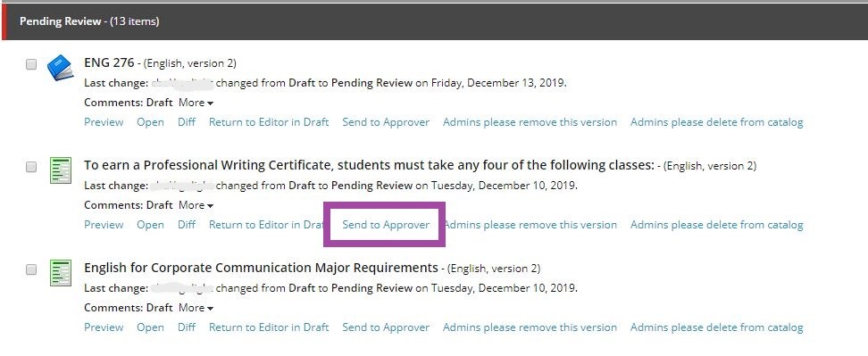Tick the English for Corporate Communication checkbox
The width and height of the screenshot is (868, 356).
31,269
